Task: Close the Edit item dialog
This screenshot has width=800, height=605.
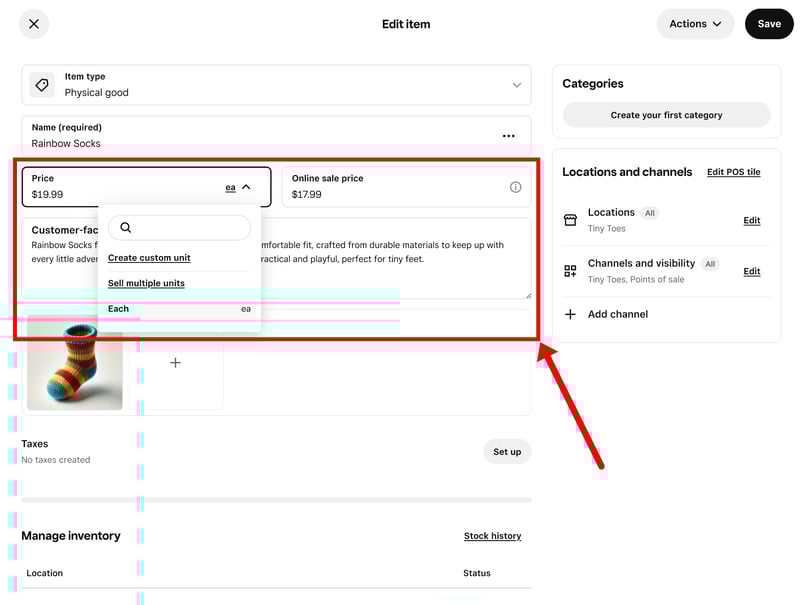Action: 34,24
